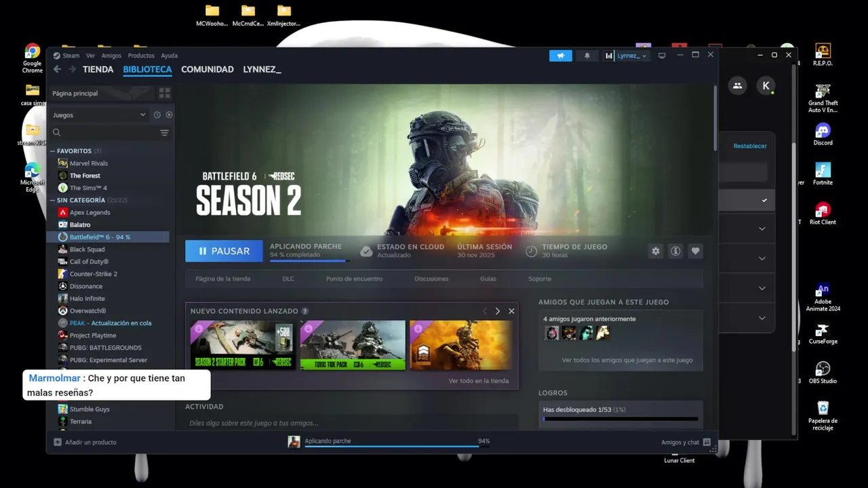The image size is (868, 488).
Task: Collapse the FAVORITOS category
Action: point(52,151)
